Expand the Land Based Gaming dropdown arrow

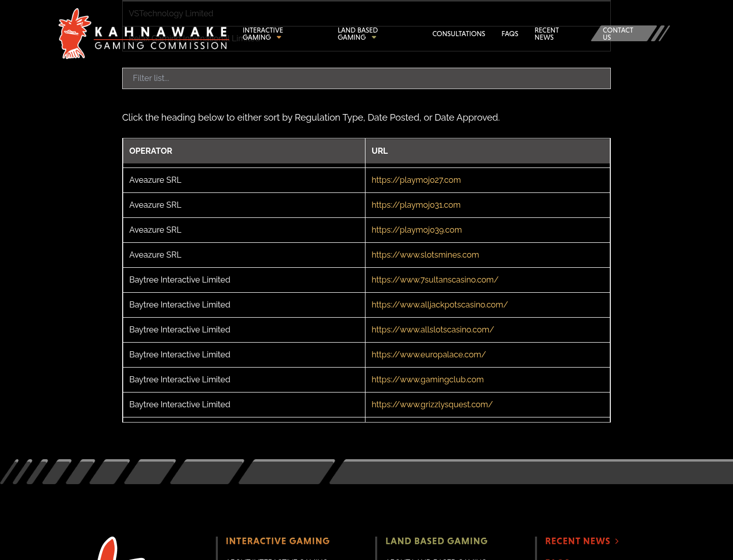pos(374,37)
